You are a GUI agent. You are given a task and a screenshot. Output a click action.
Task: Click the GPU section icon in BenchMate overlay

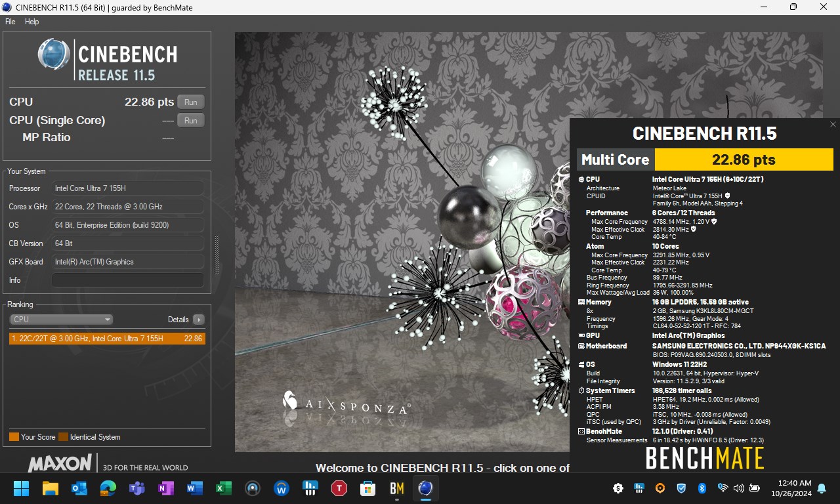tap(581, 335)
